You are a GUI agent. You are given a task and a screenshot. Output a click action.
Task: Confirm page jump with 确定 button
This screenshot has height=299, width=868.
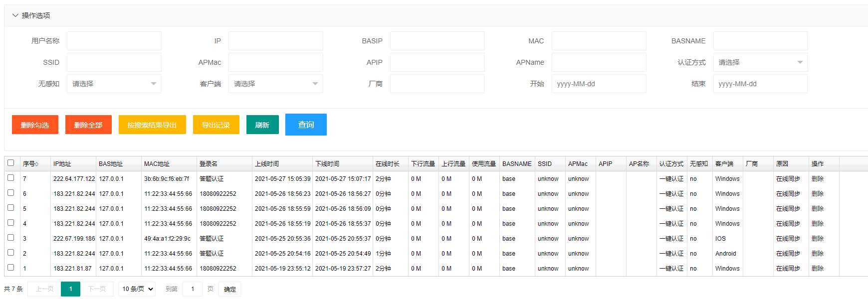pyautogui.click(x=230, y=289)
